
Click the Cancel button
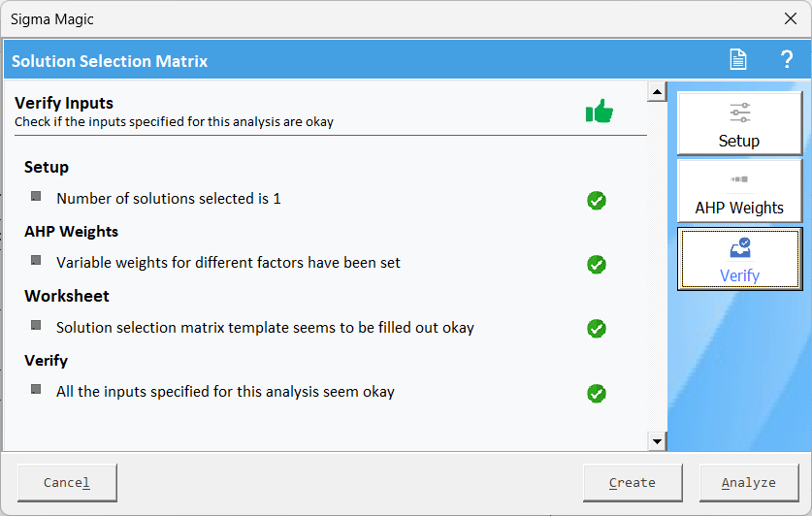pos(67,483)
